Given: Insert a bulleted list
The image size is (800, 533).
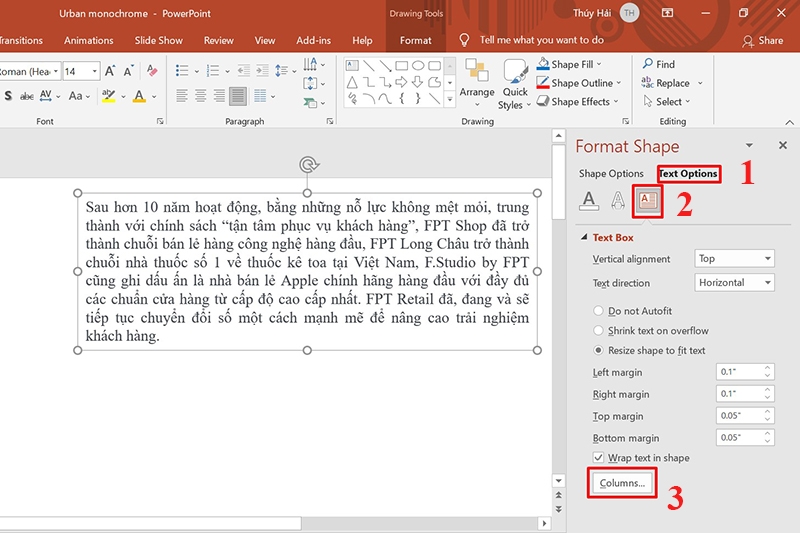Looking at the screenshot, I should tap(182, 70).
